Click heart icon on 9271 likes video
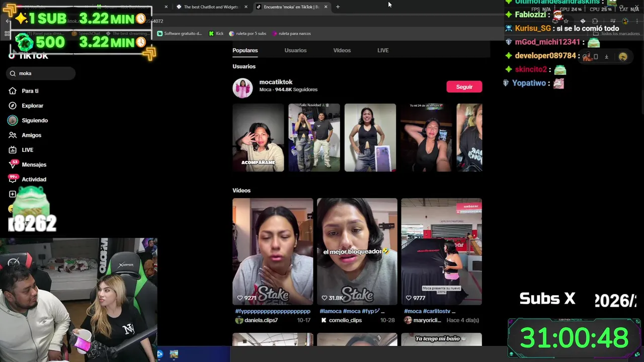This screenshot has width=644, height=362. click(239, 298)
